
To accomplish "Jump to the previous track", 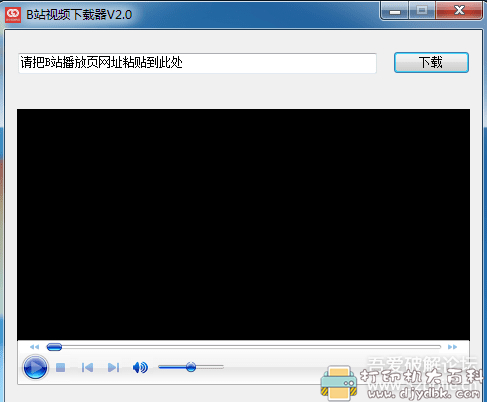I will [87, 367].
